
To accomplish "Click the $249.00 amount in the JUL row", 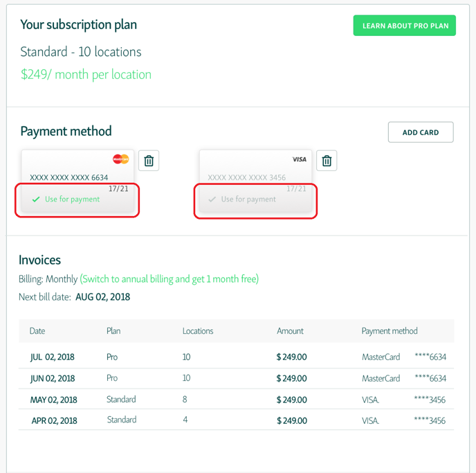I will [292, 357].
